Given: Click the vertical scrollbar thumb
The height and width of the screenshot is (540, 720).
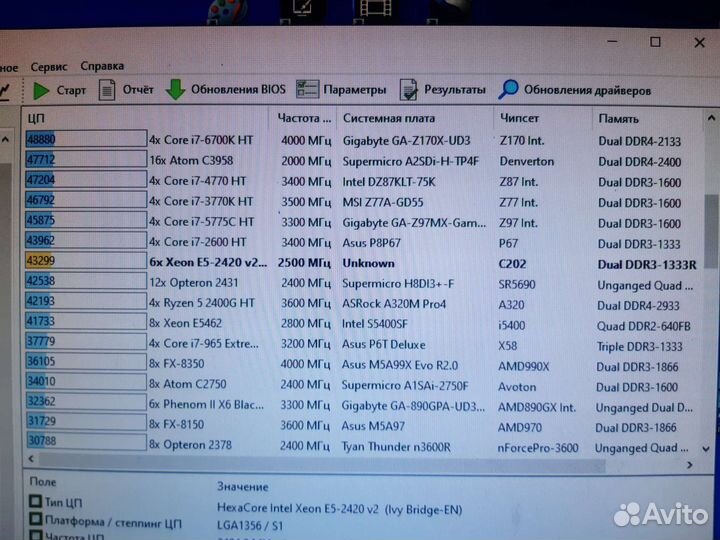Looking at the screenshot, I should click(711, 231).
